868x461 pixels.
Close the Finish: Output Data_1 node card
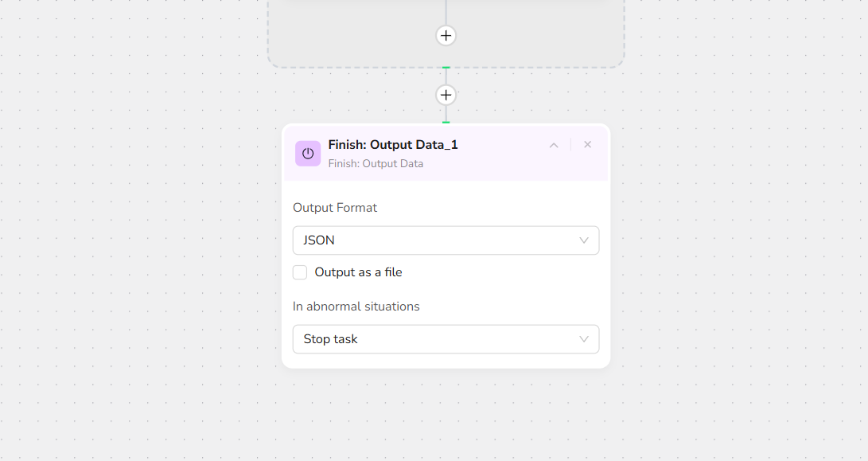tap(588, 144)
